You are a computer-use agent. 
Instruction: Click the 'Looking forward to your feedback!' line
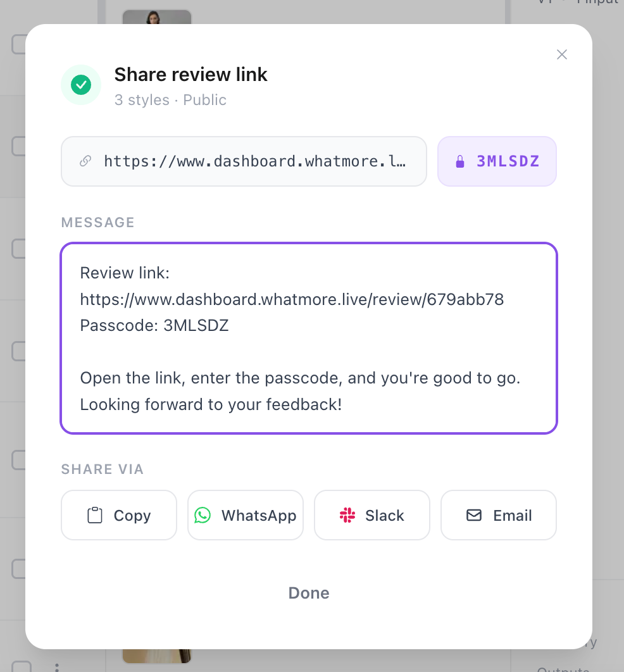pos(211,404)
